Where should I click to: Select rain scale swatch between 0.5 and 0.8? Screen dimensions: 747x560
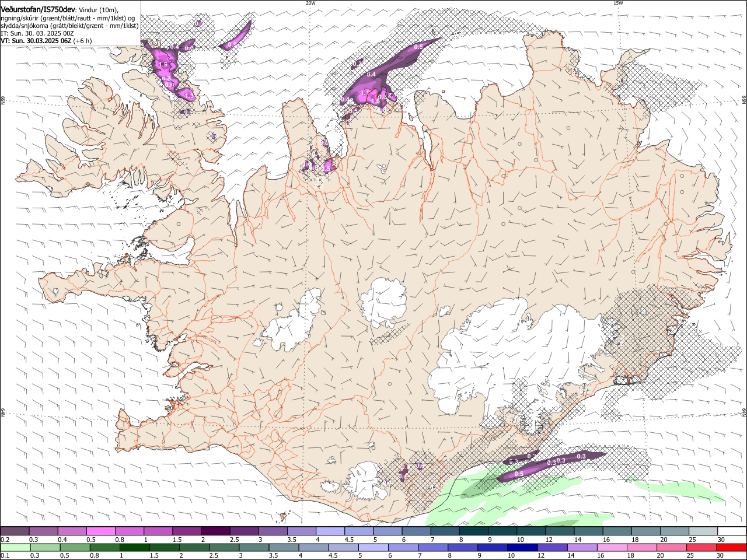click(x=75, y=547)
